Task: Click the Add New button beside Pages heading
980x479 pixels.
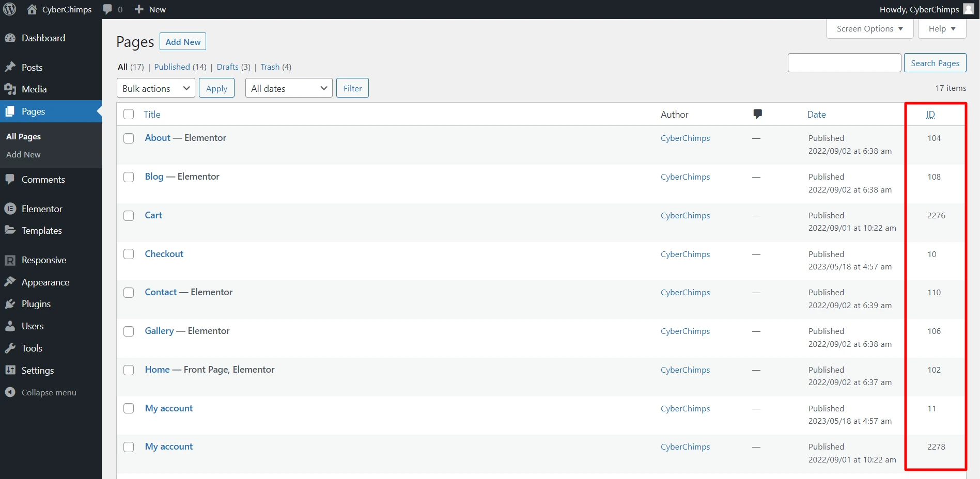Action: point(183,42)
